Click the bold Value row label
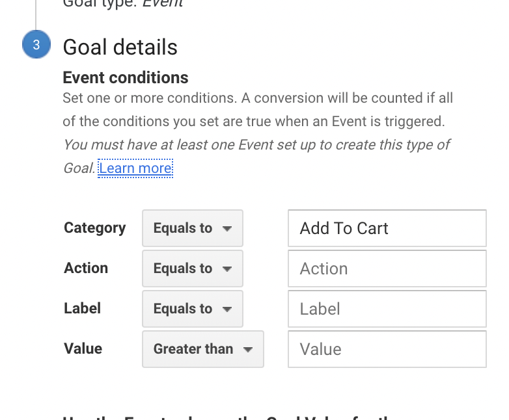The width and height of the screenshot is (509, 420). 83,348
